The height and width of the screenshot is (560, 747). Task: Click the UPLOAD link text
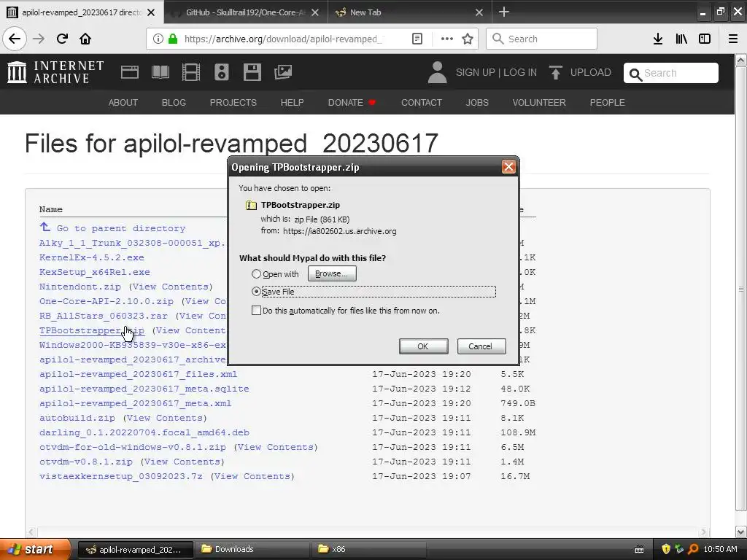click(590, 72)
